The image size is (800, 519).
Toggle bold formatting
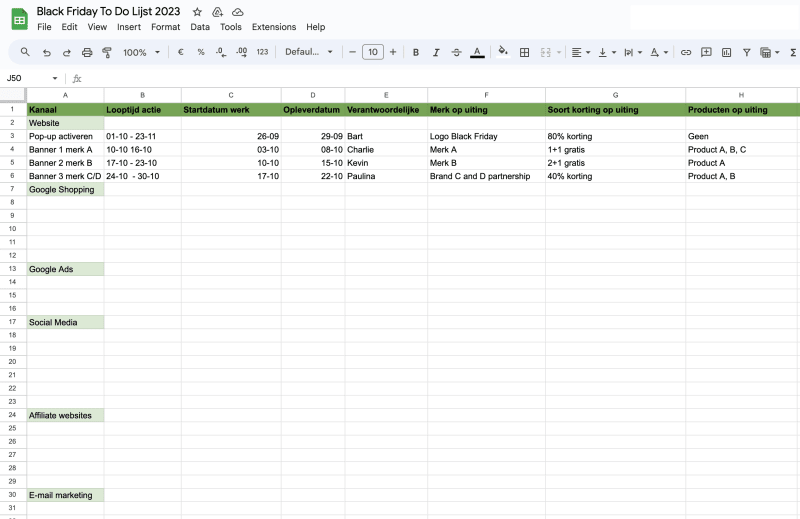(416, 52)
